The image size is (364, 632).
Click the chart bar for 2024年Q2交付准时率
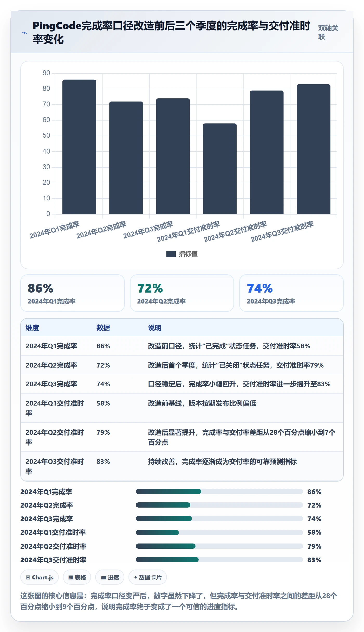[266, 152]
